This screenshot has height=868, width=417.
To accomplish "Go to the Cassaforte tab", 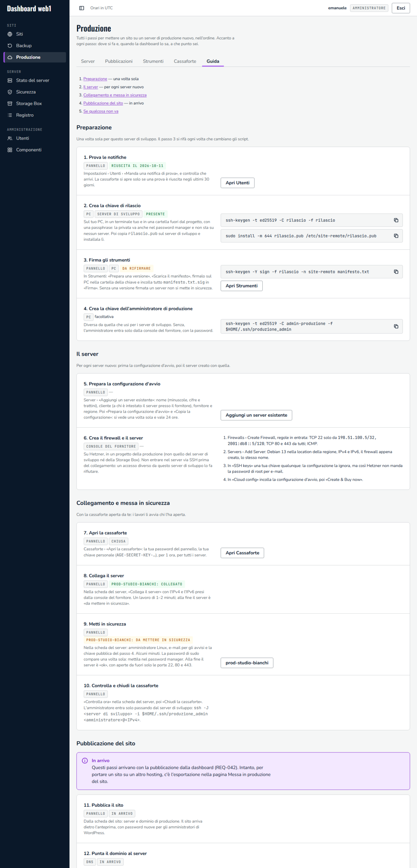I will pos(185,61).
